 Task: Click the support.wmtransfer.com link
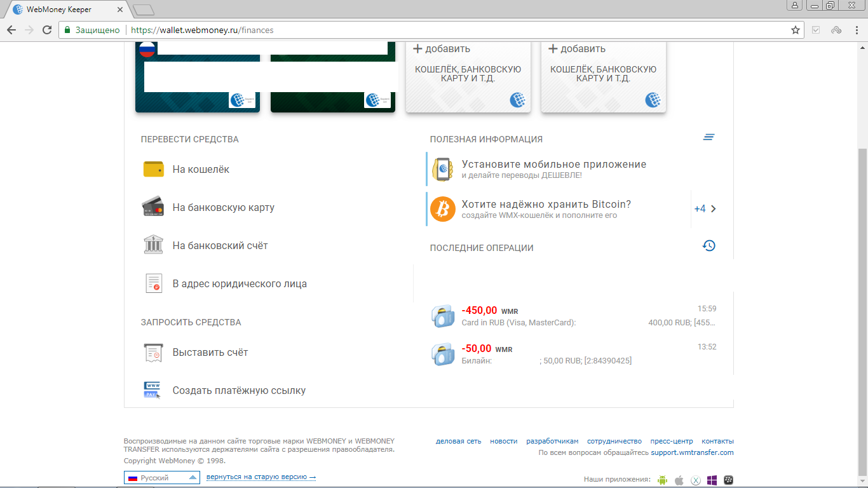(x=692, y=452)
